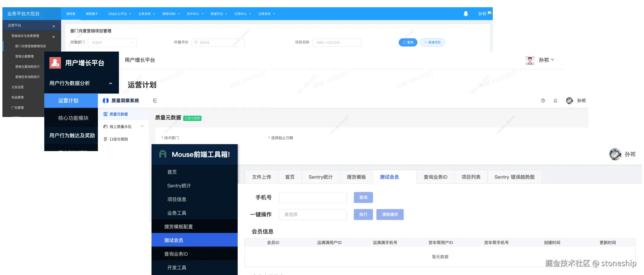Click the 线上质量水位 gauge icon
Screen dimensions: 644x275
(105, 127)
